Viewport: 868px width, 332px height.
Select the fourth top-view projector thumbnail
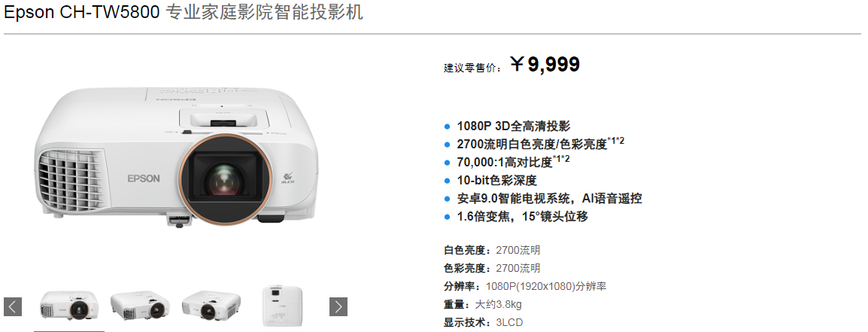[x=282, y=306]
